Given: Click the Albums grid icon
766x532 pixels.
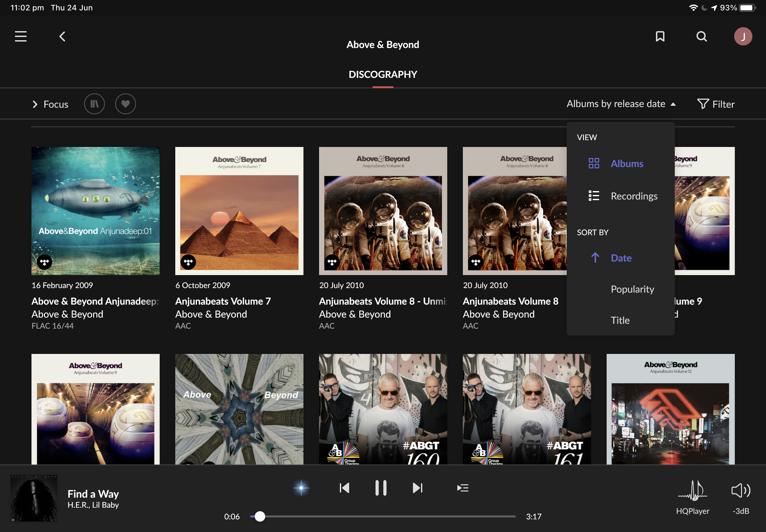Looking at the screenshot, I should [x=594, y=163].
